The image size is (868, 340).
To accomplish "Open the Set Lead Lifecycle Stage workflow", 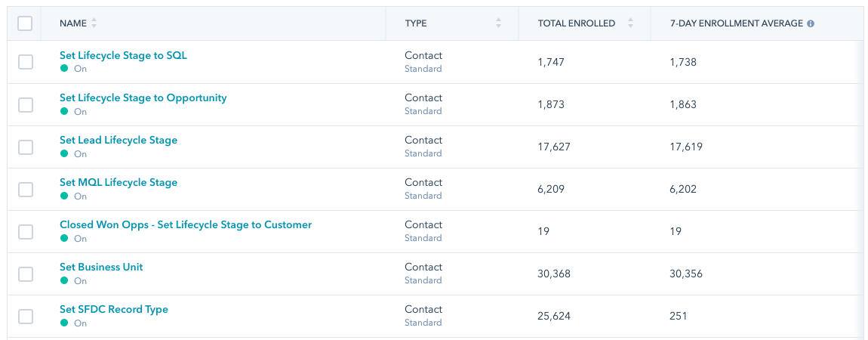I will pyautogui.click(x=119, y=140).
